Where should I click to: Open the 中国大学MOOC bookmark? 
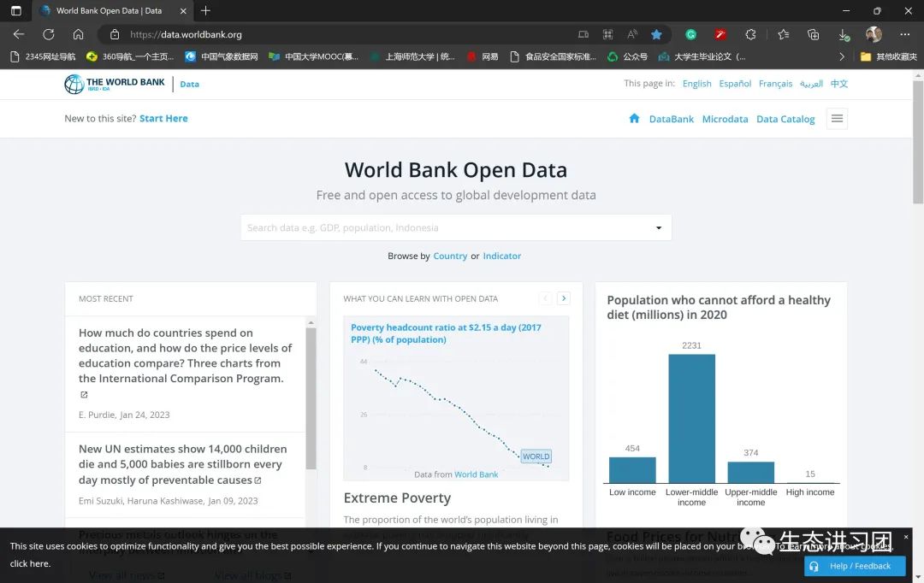(x=313, y=56)
